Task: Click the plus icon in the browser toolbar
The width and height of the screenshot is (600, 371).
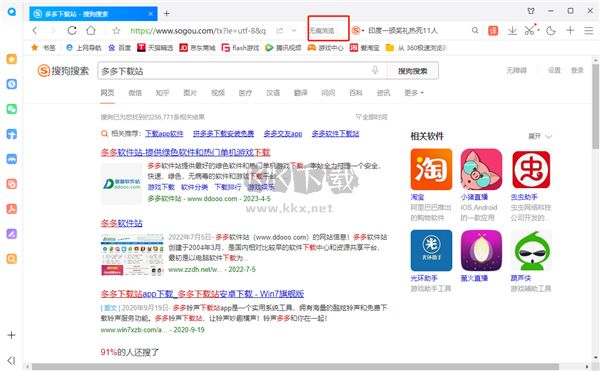Action: (570, 30)
